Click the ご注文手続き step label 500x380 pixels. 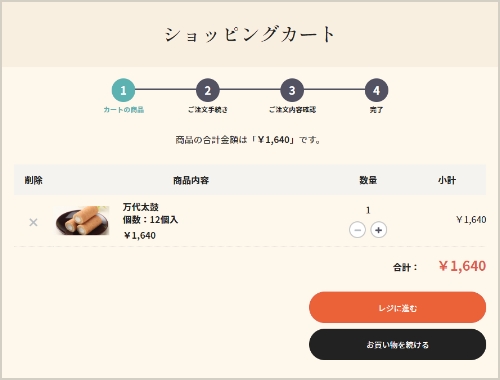208,110
